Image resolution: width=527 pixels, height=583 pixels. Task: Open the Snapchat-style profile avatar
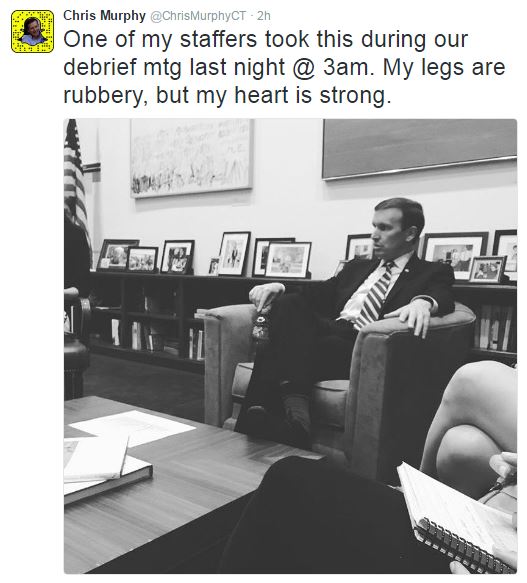32,32
